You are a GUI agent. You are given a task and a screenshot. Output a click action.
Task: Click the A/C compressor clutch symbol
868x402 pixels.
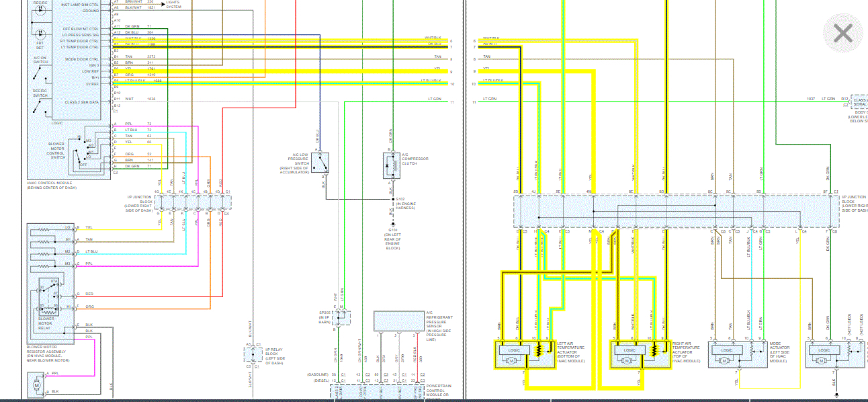[391, 165]
